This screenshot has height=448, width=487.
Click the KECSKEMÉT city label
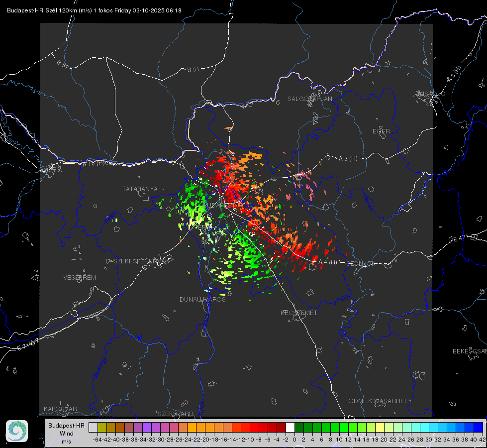click(299, 313)
